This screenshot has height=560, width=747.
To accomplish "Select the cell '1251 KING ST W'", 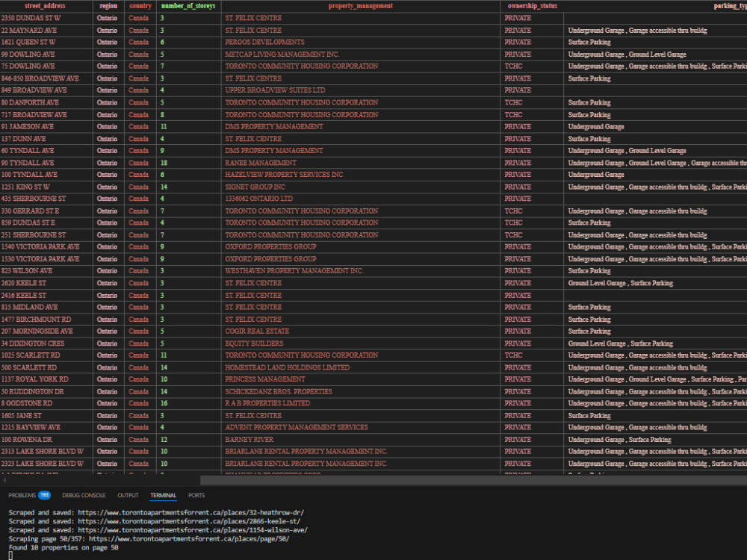I will coord(46,187).
